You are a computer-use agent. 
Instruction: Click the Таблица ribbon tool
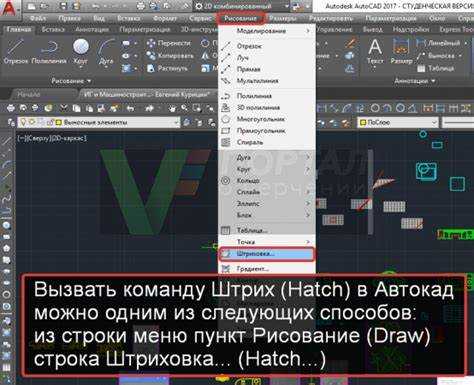(x=436, y=68)
